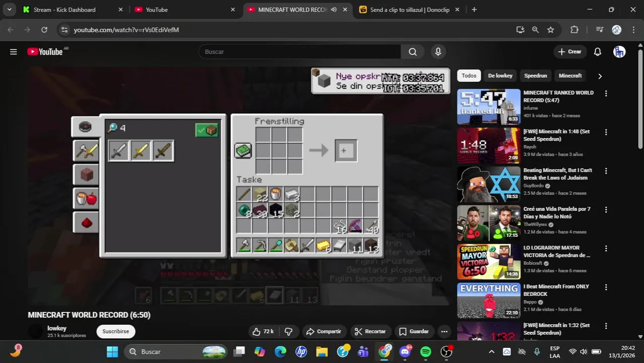This screenshot has width=644, height=363.
Task: Open Microsoft Edge from the taskbar
Action: 281,351
